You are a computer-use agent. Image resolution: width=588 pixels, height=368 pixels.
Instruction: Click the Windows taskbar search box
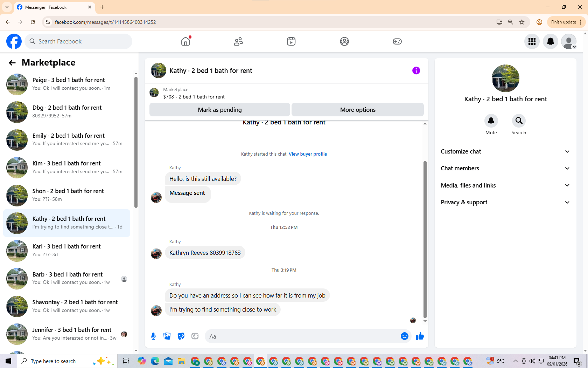(66, 361)
